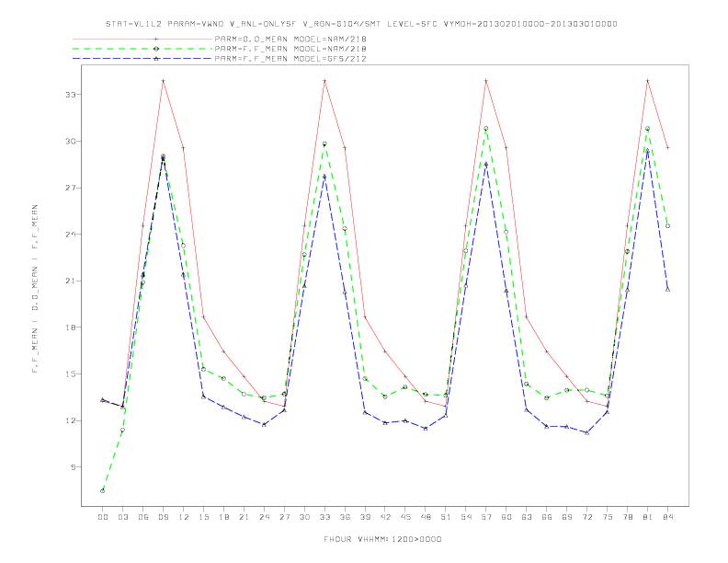Click x-axis tick label 36
Screen dimensions: 728x563
tap(345, 517)
